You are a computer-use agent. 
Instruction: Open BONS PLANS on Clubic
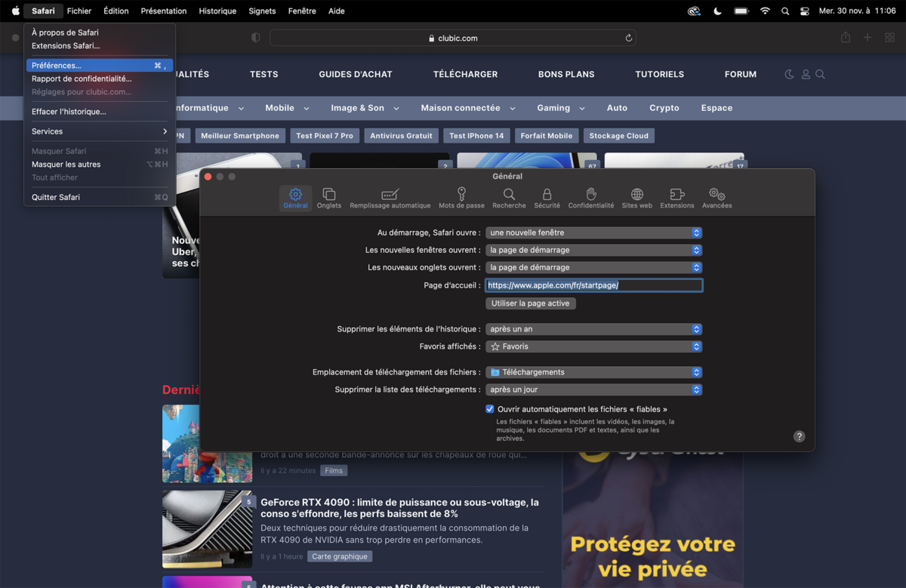566,74
